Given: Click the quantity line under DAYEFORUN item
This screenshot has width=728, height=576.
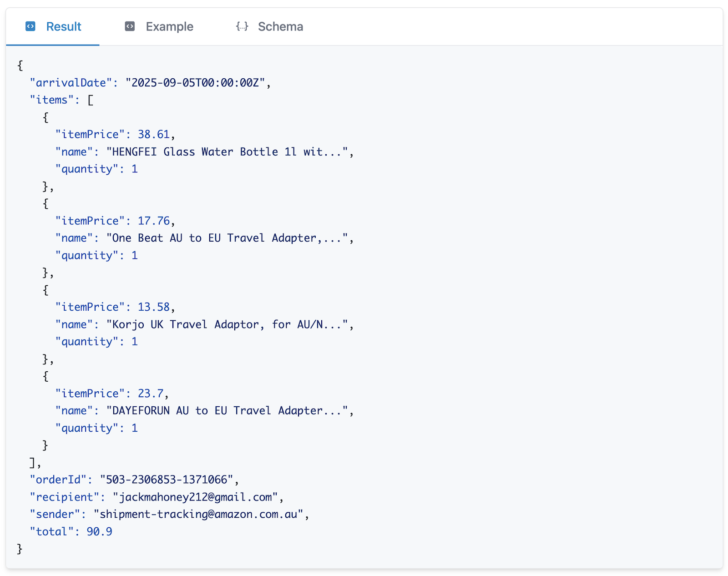Looking at the screenshot, I should (x=96, y=428).
